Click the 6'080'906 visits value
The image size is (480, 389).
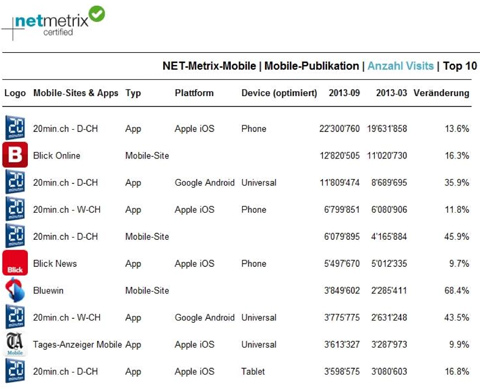389,210
